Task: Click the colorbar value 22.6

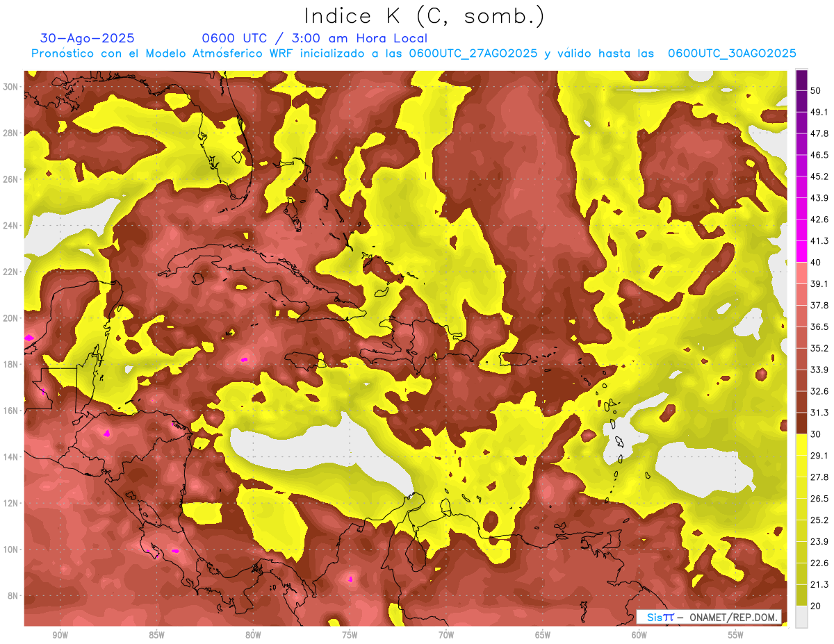Action: coord(819,563)
